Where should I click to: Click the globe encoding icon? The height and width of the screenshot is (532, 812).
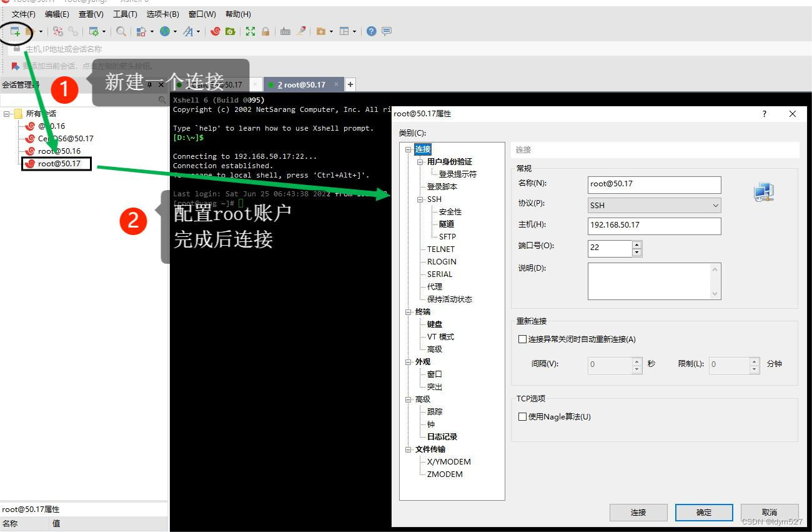tap(165, 31)
